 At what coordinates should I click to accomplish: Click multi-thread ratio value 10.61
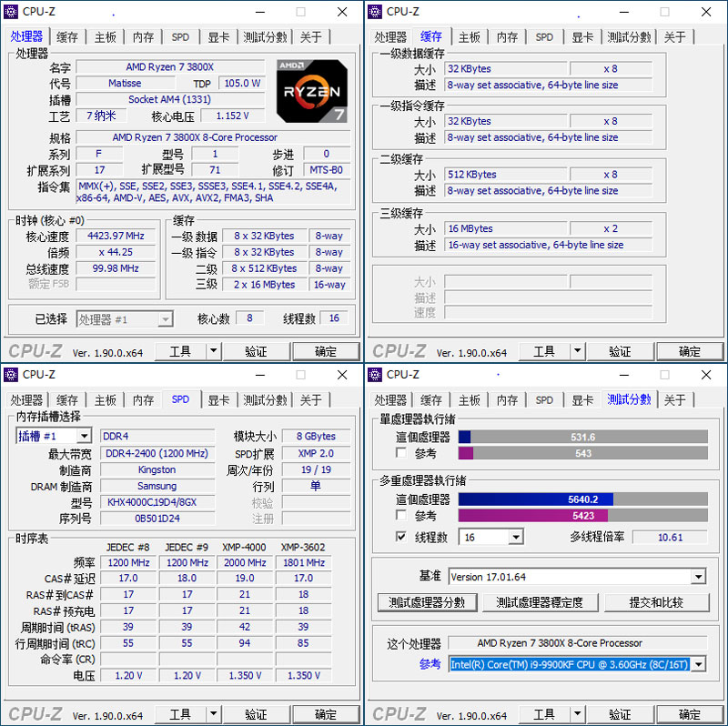(670, 537)
